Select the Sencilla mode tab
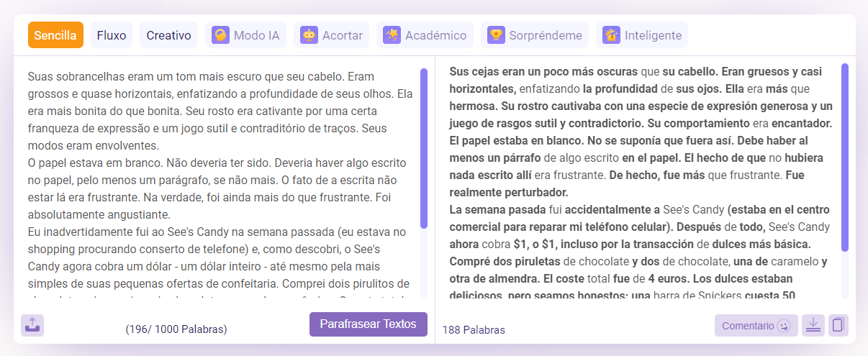The width and height of the screenshot is (868, 356). pyautogui.click(x=55, y=35)
